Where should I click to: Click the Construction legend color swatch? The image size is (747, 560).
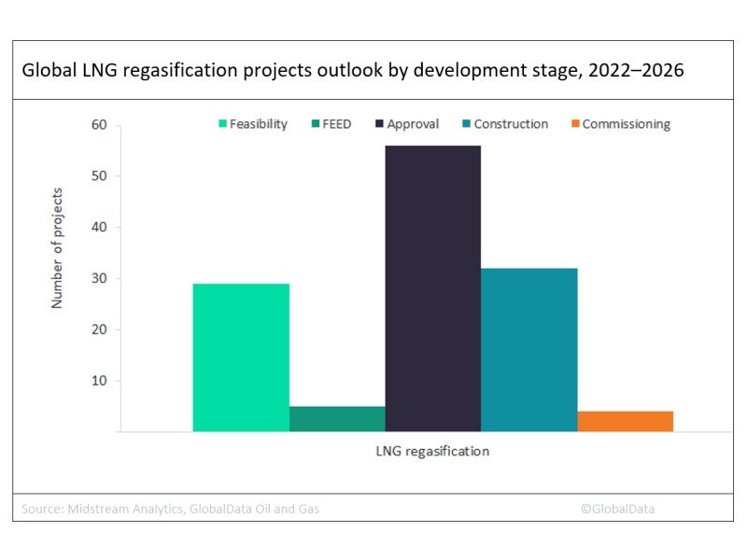[x=464, y=124]
